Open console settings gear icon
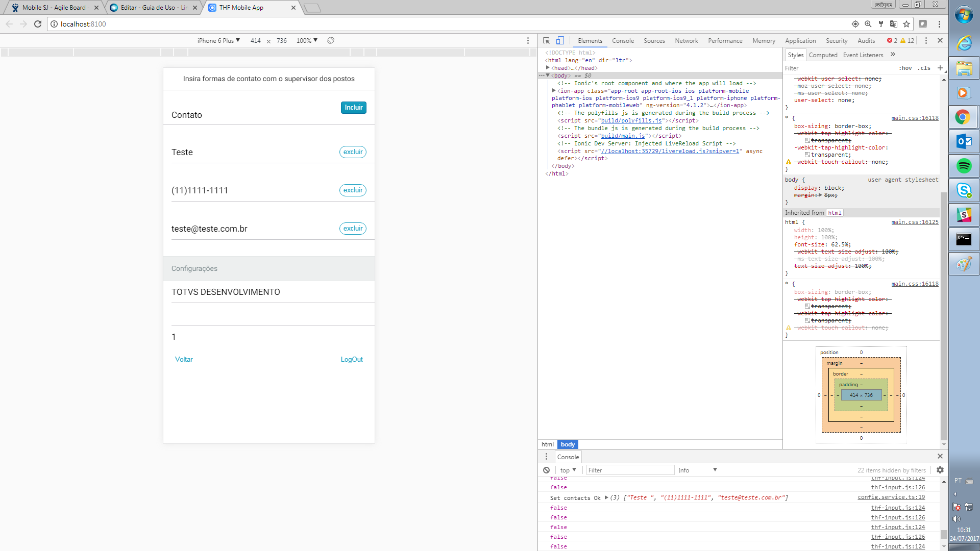The width and height of the screenshot is (980, 551). click(940, 470)
